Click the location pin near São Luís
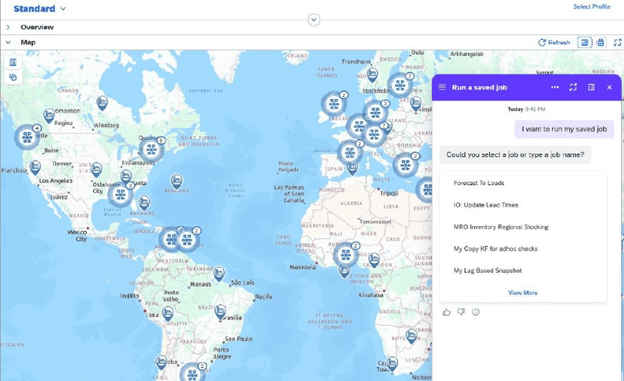Screen dimensions: 624x381 [219, 274]
